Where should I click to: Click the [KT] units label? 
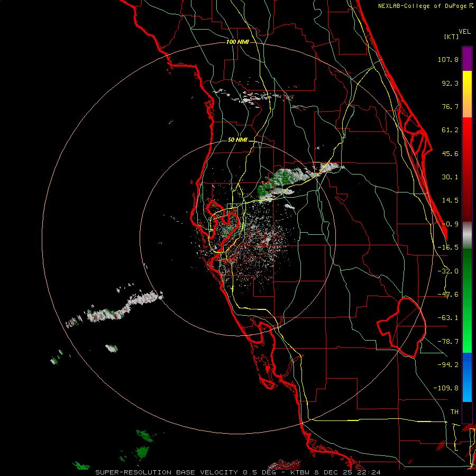point(452,36)
